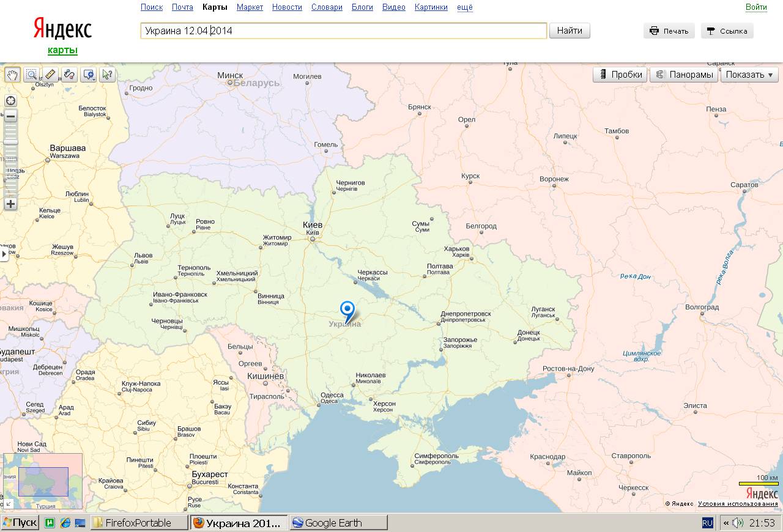The image size is (783, 532).
Task: Select the ruler distance tool
Action: 50,75
